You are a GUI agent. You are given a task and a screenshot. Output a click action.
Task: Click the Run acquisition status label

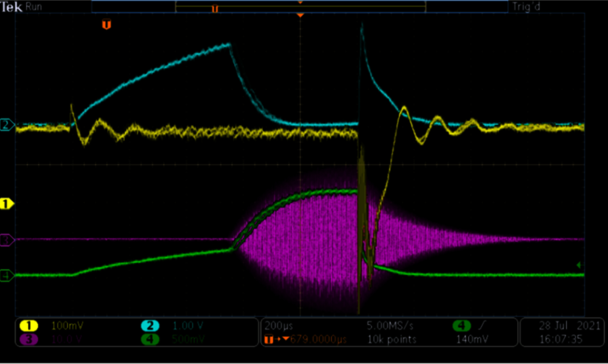(x=33, y=7)
